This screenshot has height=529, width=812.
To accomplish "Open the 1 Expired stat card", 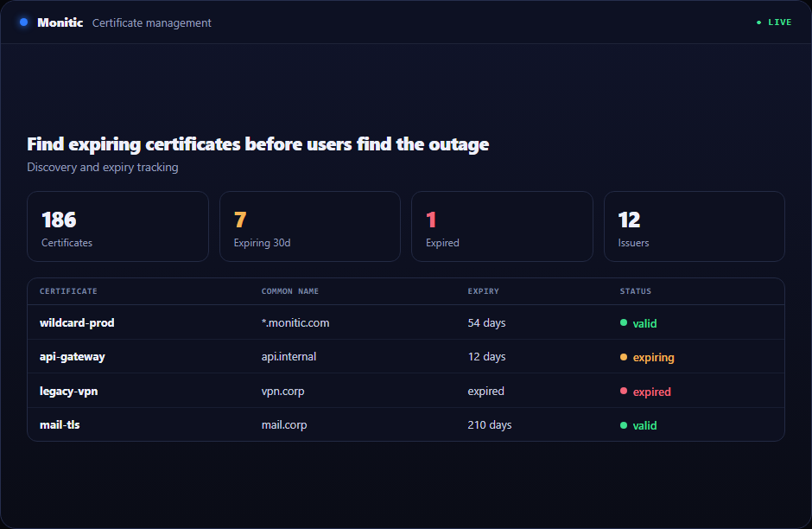I will [503, 226].
